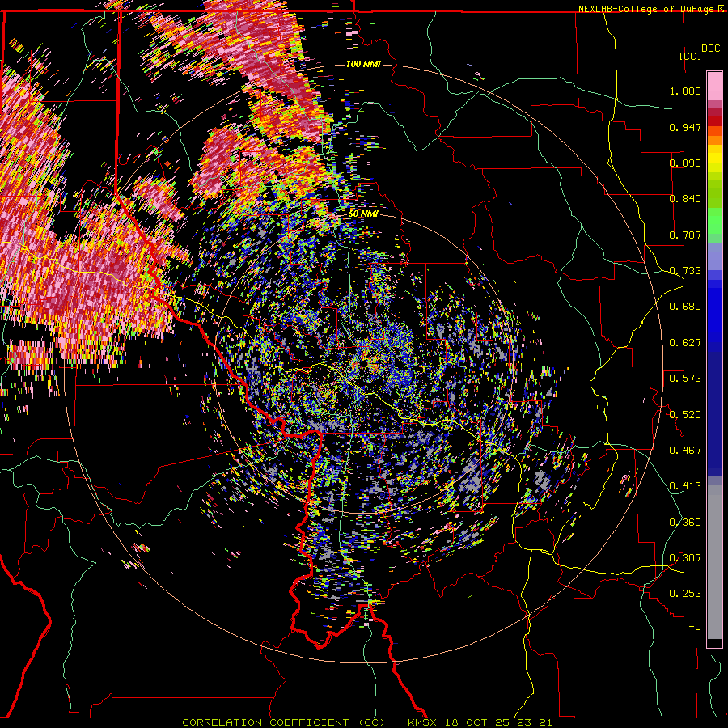Click the 0.893 scale value
This screenshot has height=728, width=728.
(x=685, y=163)
